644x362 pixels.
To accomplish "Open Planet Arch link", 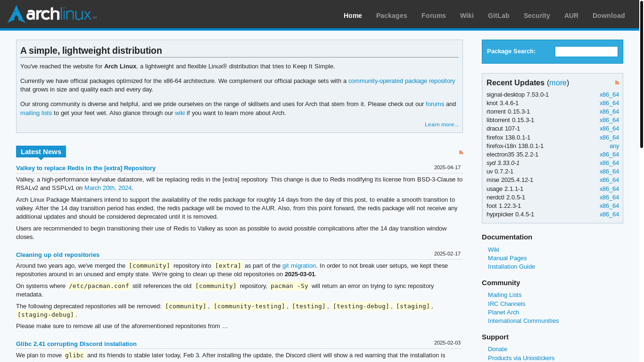I will point(504,313).
